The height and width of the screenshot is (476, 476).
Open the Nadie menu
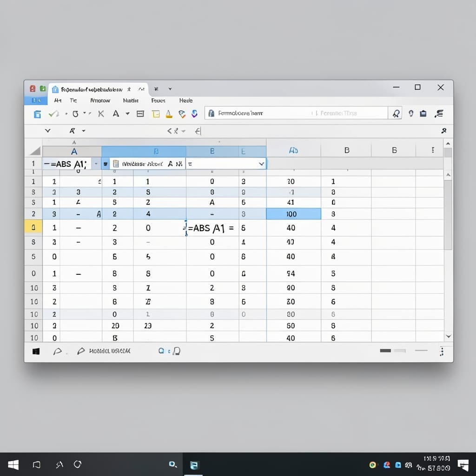pyautogui.click(x=131, y=100)
